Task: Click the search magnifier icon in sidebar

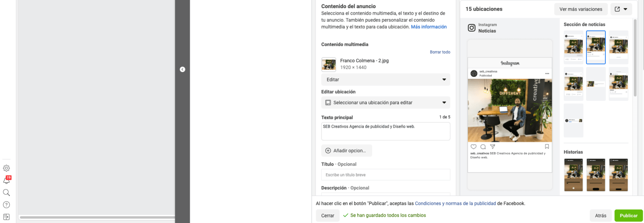Action: (6, 193)
